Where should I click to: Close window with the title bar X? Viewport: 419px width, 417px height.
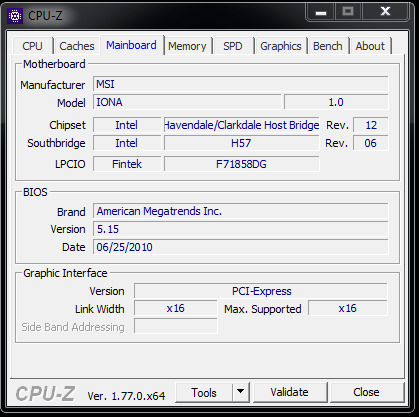point(385,12)
